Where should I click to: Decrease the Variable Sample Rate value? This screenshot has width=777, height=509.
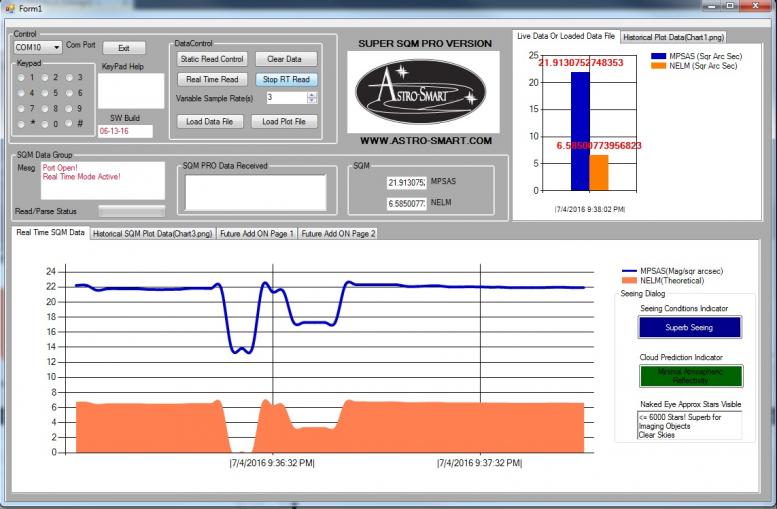click(x=312, y=100)
